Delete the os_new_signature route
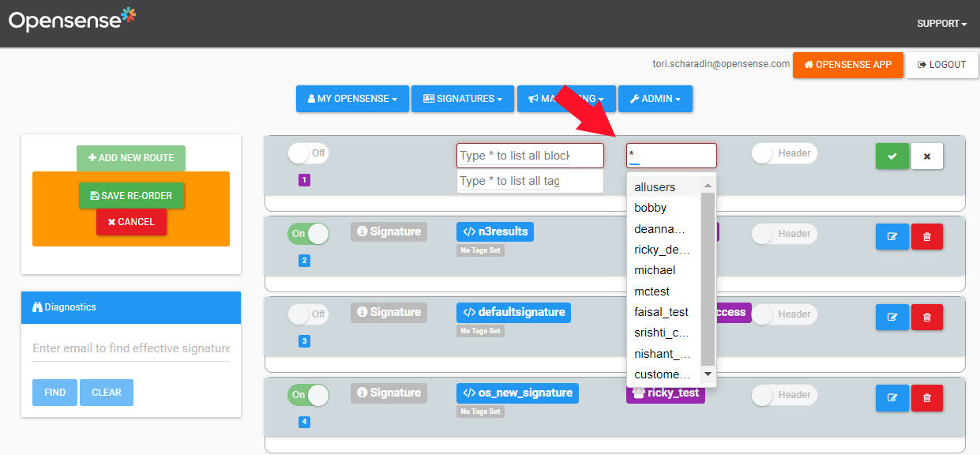The width and height of the screenshot is (980, 455). tap(927, 398)
